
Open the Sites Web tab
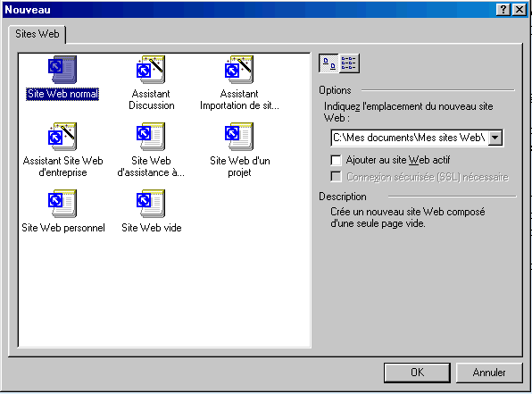(37, 34)
